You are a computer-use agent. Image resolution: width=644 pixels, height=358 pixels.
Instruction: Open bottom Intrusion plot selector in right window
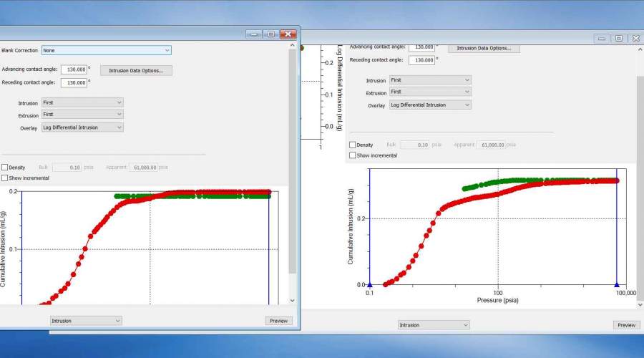[434, 325]
